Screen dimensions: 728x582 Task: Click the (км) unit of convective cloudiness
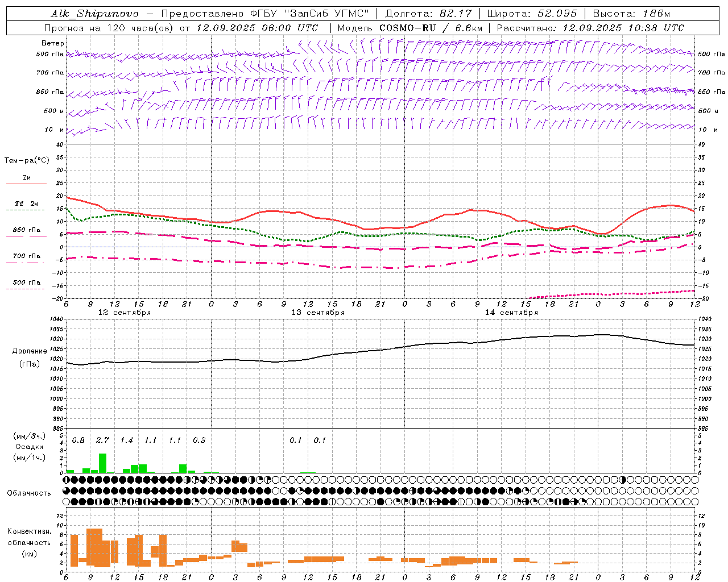[x=30, y=554]
